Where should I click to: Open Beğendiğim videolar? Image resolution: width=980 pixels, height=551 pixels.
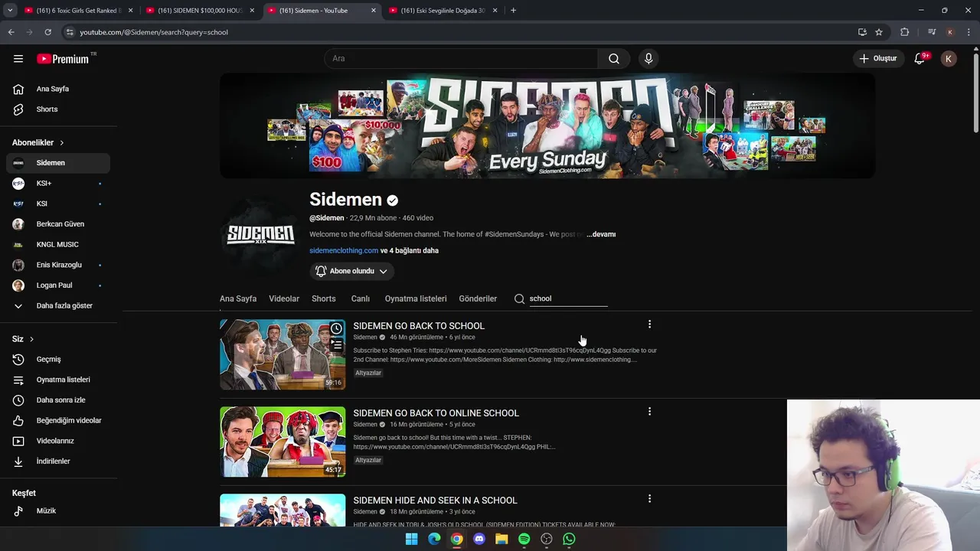[58, 421]
